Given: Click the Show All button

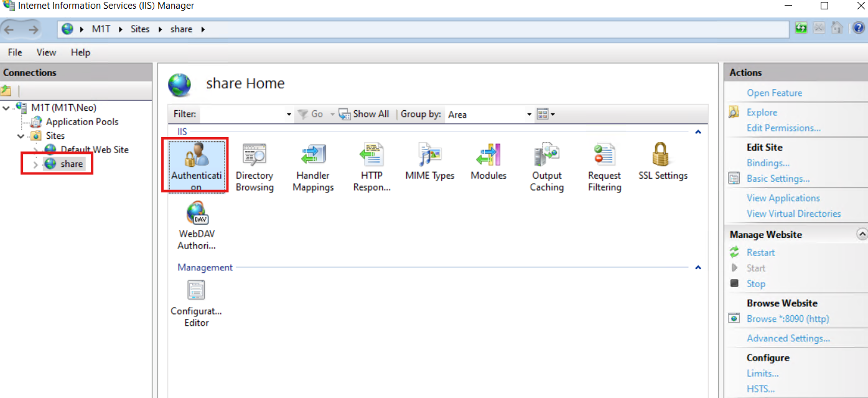Looking at the screenshot, I should point(364,114).
